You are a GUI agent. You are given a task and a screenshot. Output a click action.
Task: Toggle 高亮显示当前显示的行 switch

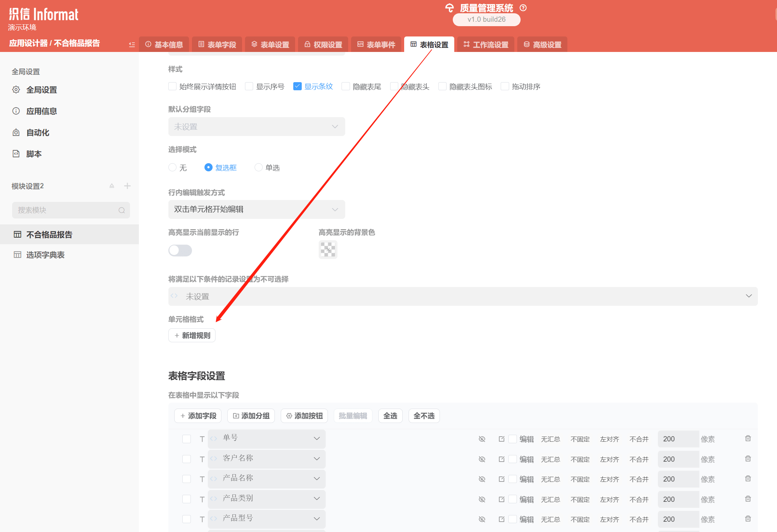(180, 251)
